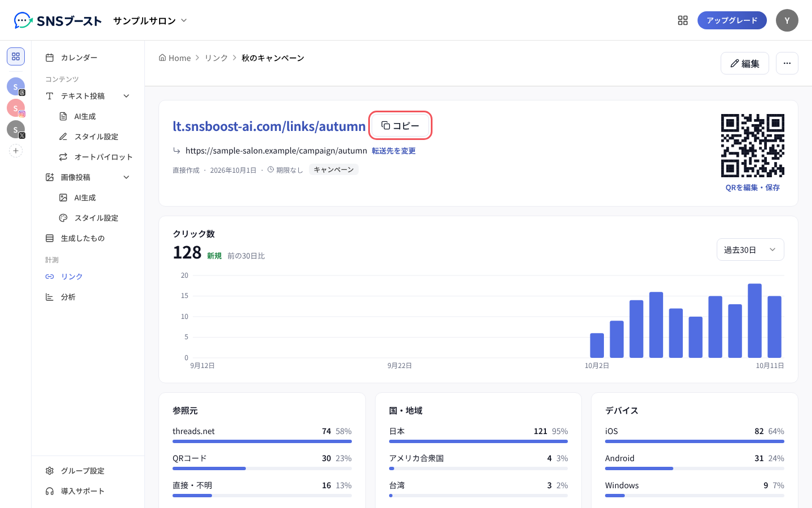The height and width of the screenshot is (508, 812).
Task: Go to Home breadcrumb
Action: (x=175, y=58)
